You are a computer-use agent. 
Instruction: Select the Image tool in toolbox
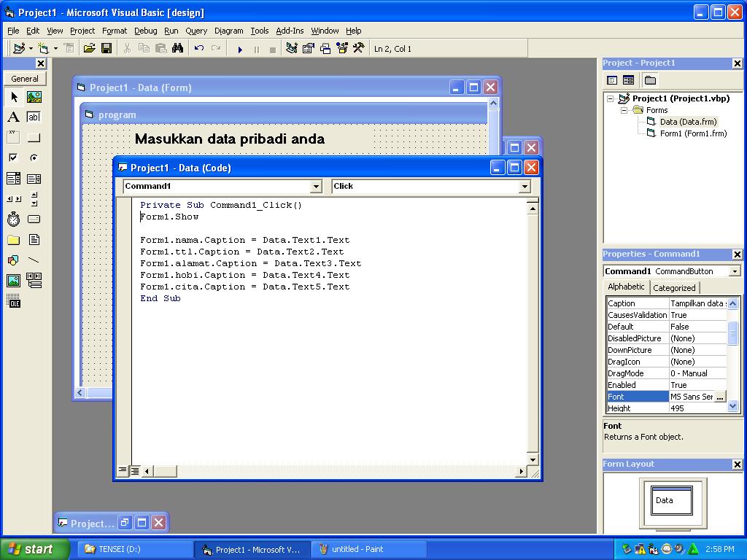coord(13,281)
